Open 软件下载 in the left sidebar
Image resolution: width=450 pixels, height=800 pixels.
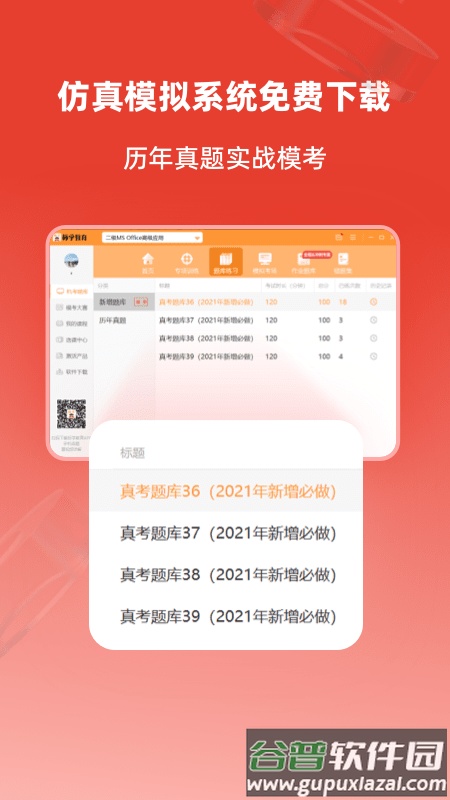[72, 372]
